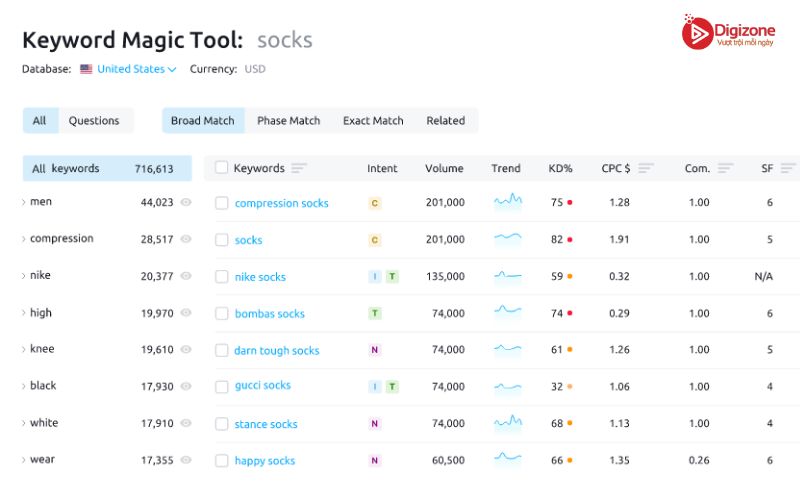Click the T intent badge for bombas socks

point(374,313)
